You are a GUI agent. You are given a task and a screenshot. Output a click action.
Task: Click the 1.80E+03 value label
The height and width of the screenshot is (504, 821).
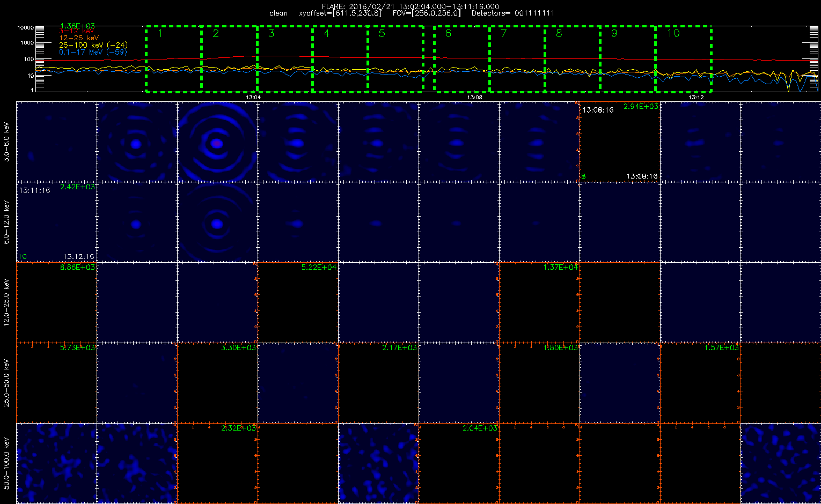coord(561,348)
